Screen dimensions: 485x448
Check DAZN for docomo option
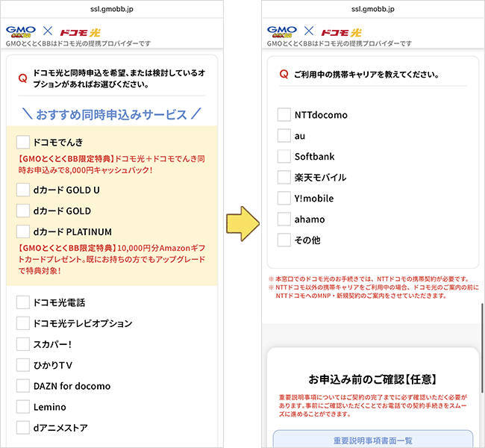[x=23, y=386]
